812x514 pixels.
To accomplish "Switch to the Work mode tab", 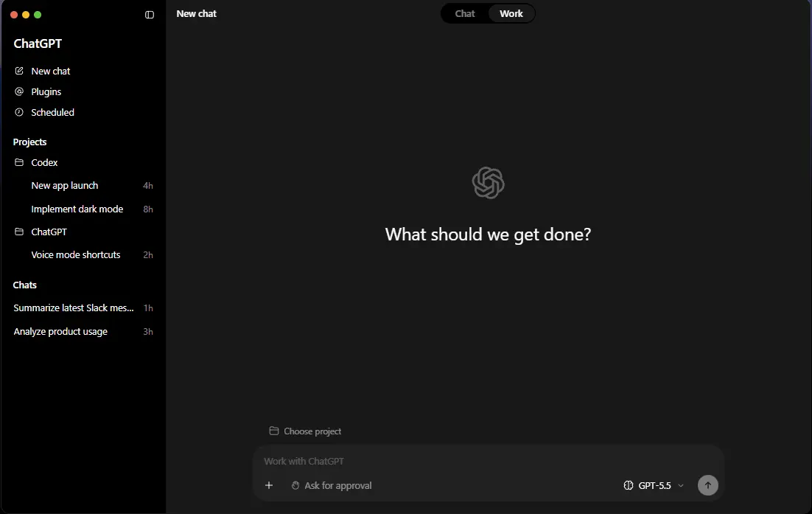I will (x=511, y=14).
